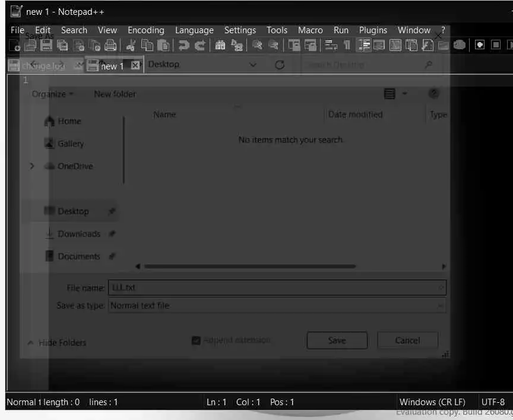
Task: Open the Function List icon
Action: click(x=427, y=45)
